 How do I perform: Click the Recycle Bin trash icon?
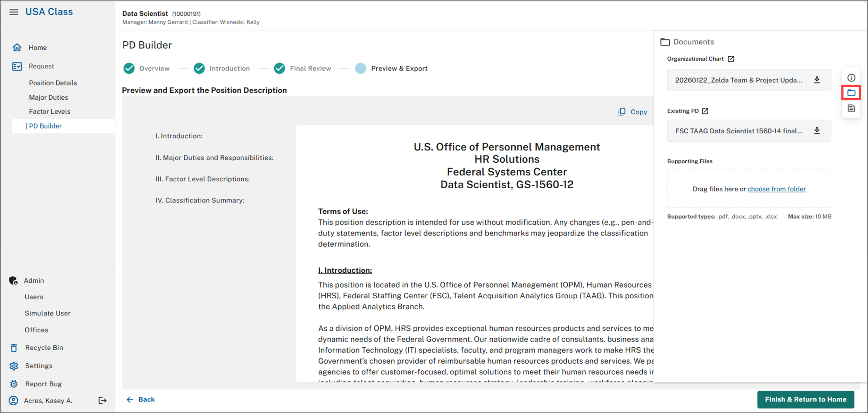[14, 348]
